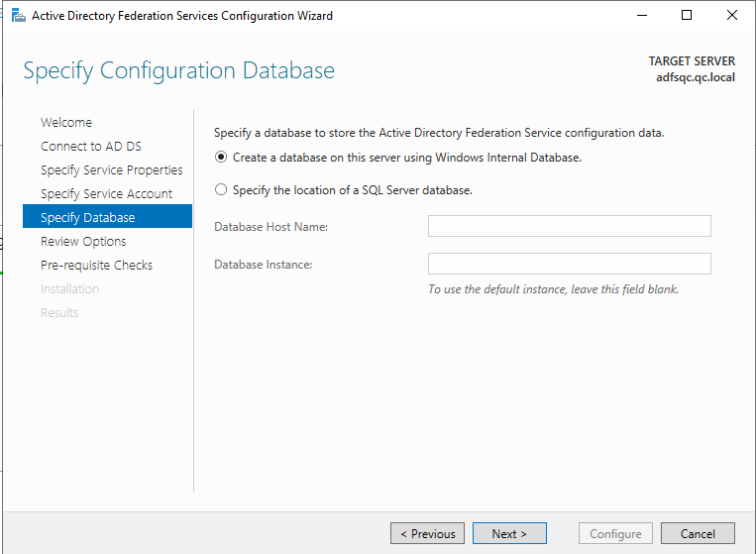Minimize the wizard window

click(641, 16)
